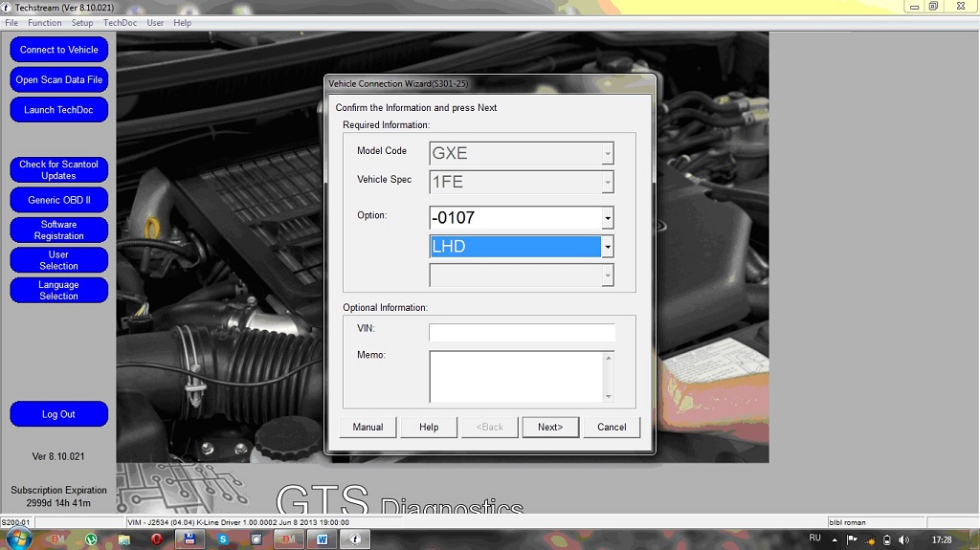Click the Subscription Expiration text
980x550 pixels.
(58, 490)
